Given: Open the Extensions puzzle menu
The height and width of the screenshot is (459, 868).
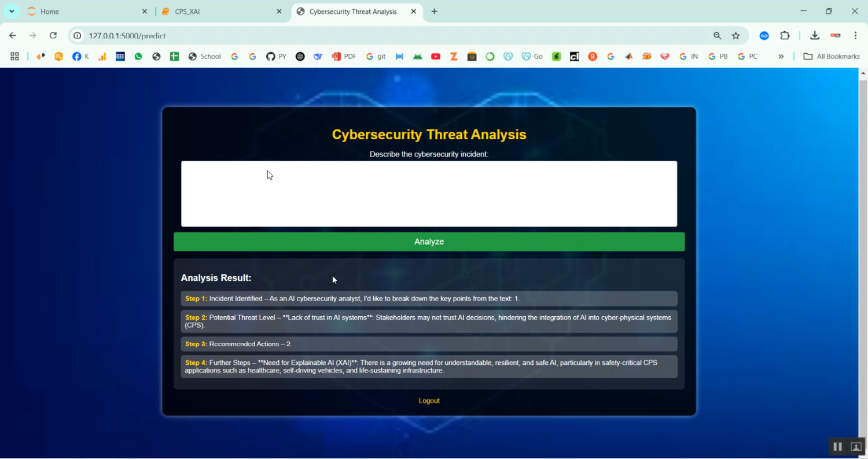Looking at the screenshot, I should pos(785,36).
